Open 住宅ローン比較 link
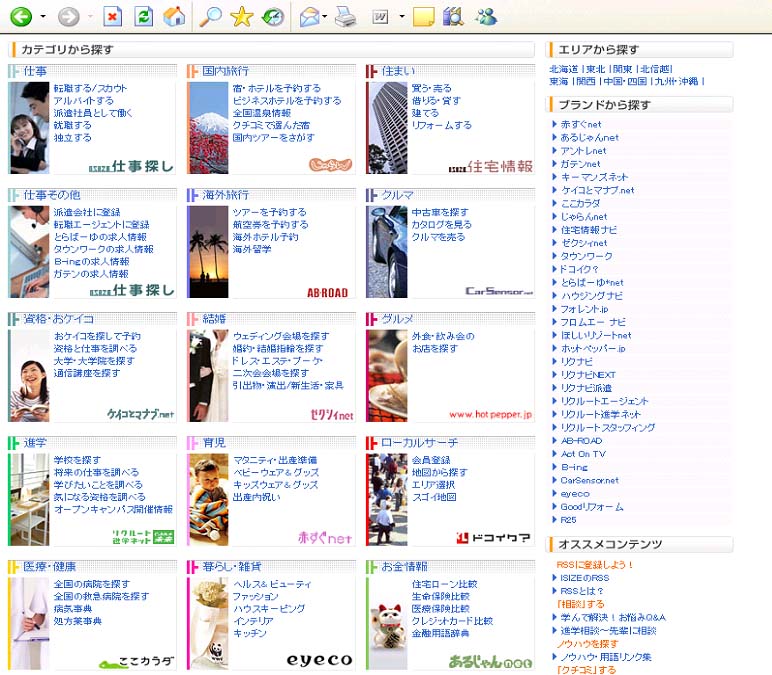 tap(445, 584)
